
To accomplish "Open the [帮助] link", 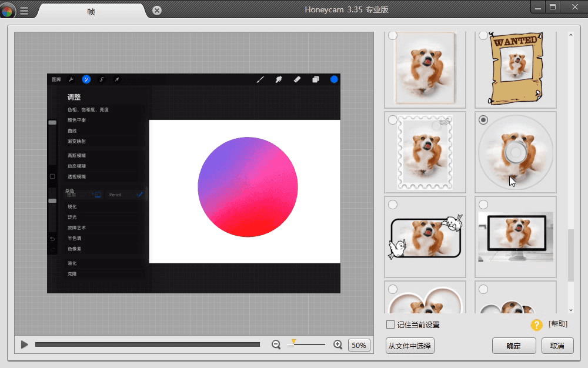I will coord(558,324).
